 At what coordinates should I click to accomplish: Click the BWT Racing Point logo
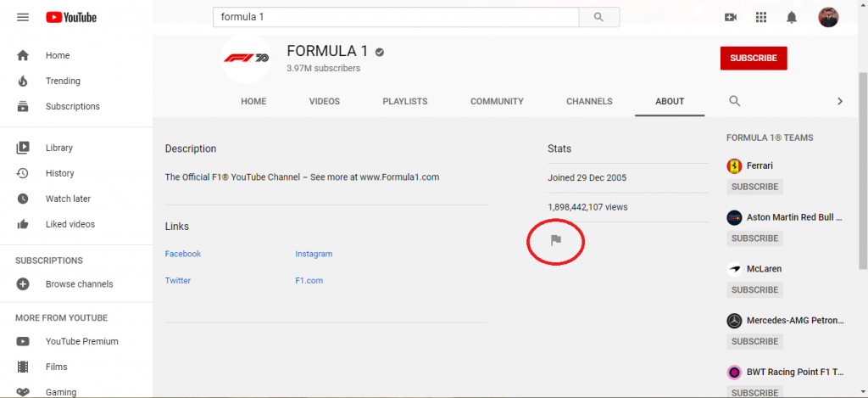[734, 372]
